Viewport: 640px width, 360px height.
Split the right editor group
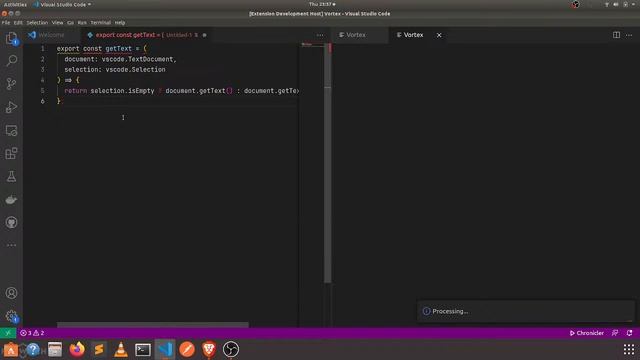pyautogui.click(x=616, y=35)
